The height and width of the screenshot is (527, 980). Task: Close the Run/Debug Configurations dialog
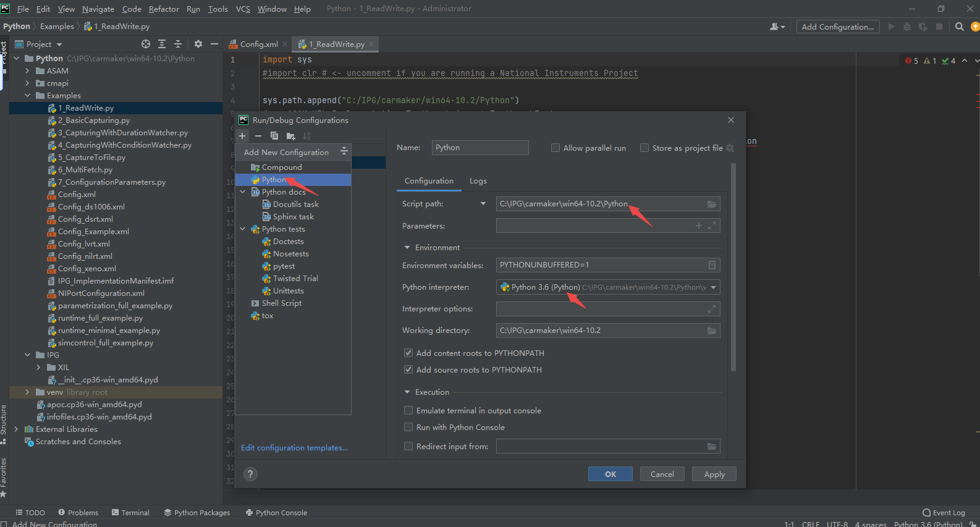pos(731,120)
